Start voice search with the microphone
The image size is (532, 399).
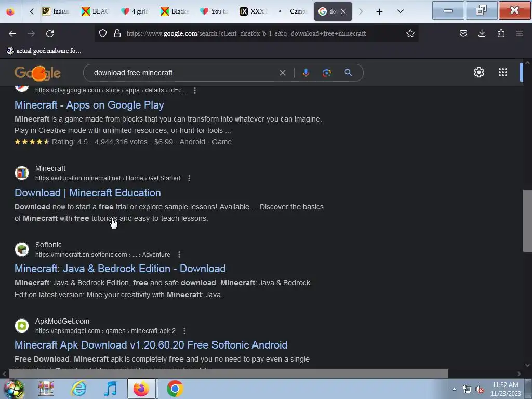tap(305, 73)
